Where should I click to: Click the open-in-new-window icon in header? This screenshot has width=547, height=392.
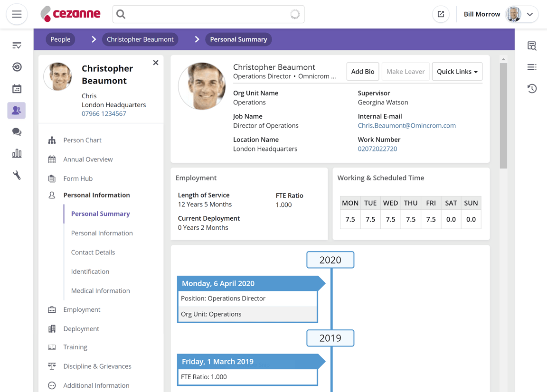441,14
